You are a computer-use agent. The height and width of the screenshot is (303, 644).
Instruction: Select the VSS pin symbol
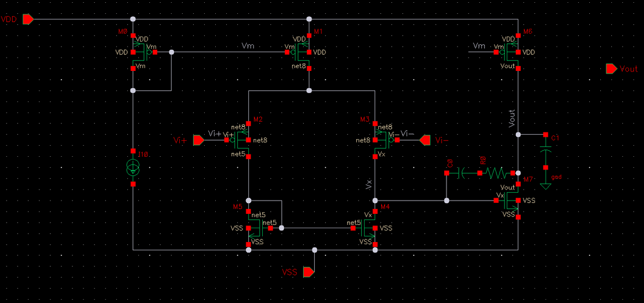click(x=309, y=272)
